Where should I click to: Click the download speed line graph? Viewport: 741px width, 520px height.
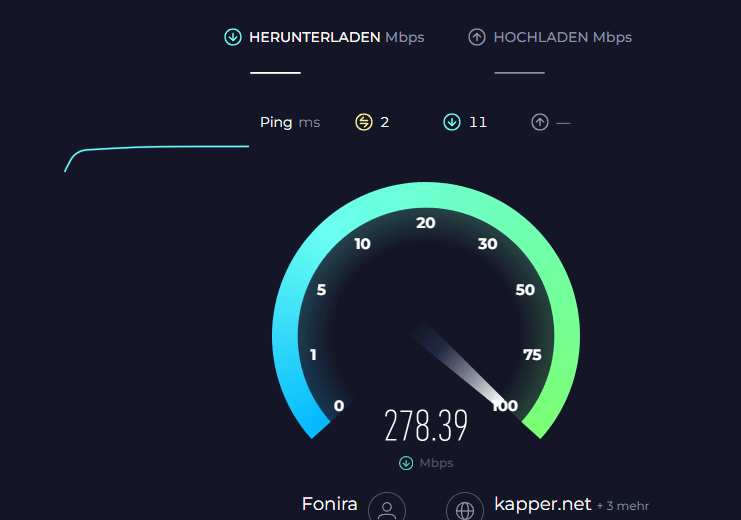pyautogui.click(x=156, y=158)
